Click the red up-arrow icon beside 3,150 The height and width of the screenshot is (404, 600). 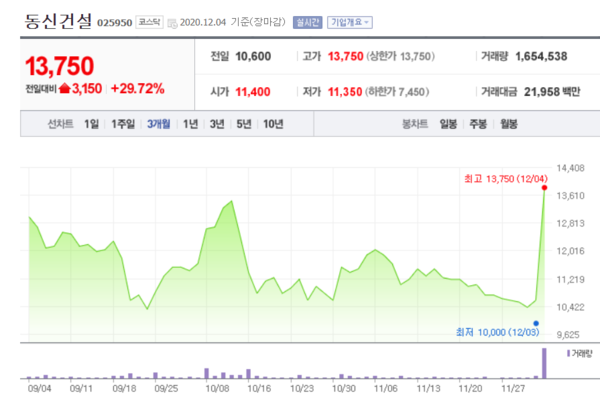point(65,89)
